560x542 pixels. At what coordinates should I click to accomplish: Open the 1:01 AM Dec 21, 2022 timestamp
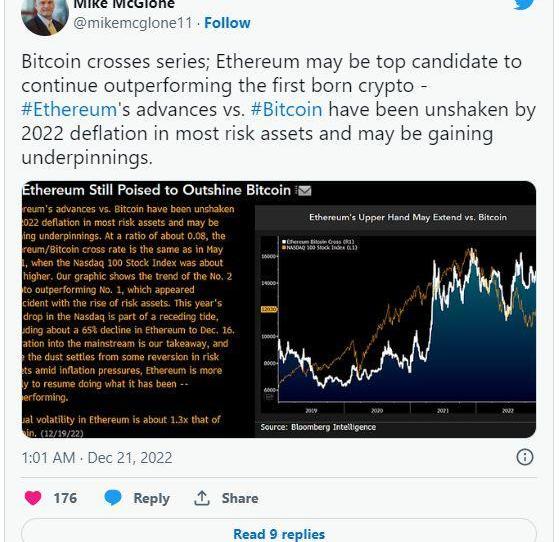click(97, 458)
